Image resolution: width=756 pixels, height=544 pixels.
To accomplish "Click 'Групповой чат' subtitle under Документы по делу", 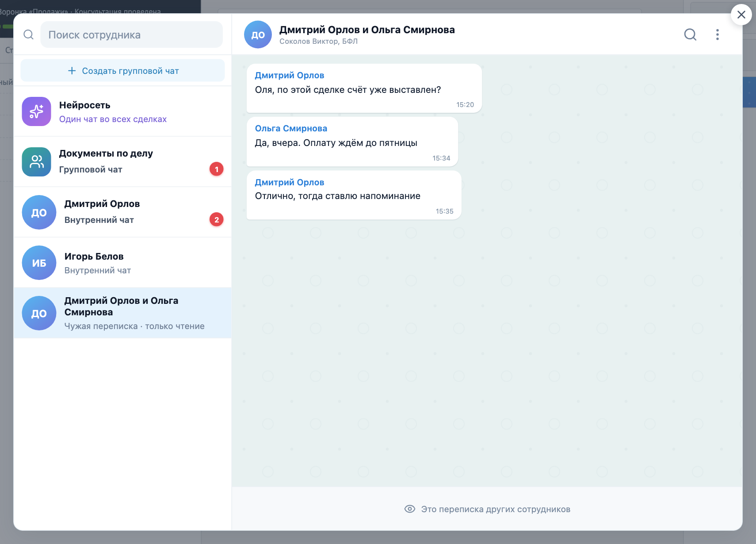I will [91, 169].
